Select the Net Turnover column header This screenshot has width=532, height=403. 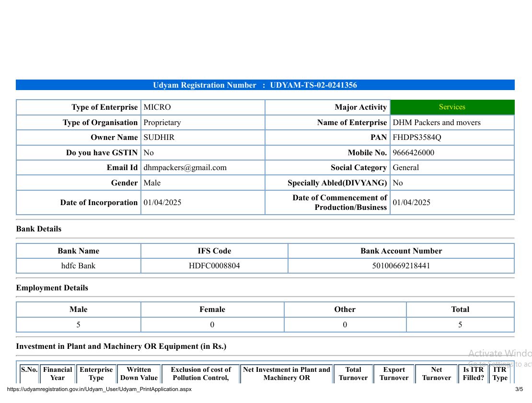click(437, 374)
